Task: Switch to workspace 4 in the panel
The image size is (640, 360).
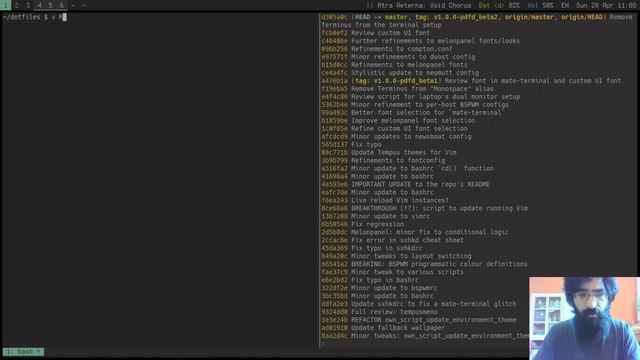Action: tap(39, 5)
